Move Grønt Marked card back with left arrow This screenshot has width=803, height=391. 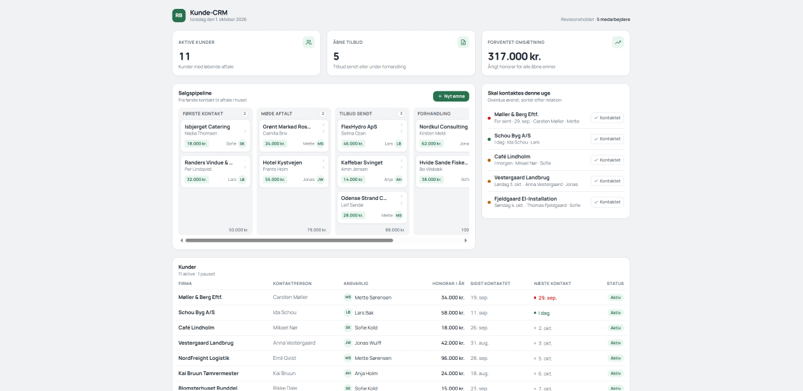[323, 125]
